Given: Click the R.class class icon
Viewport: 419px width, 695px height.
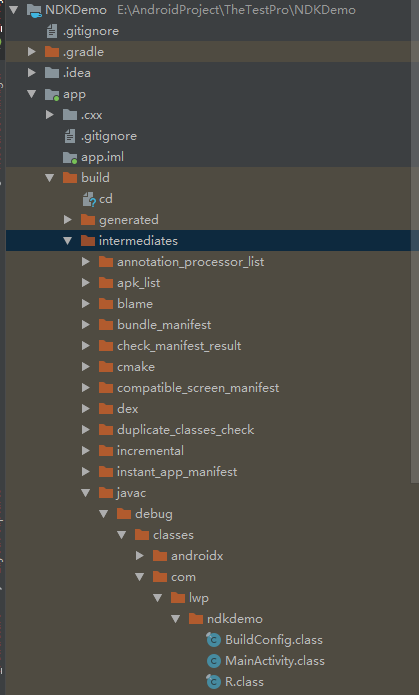Looking at the screenshot, I should (214, 682).
